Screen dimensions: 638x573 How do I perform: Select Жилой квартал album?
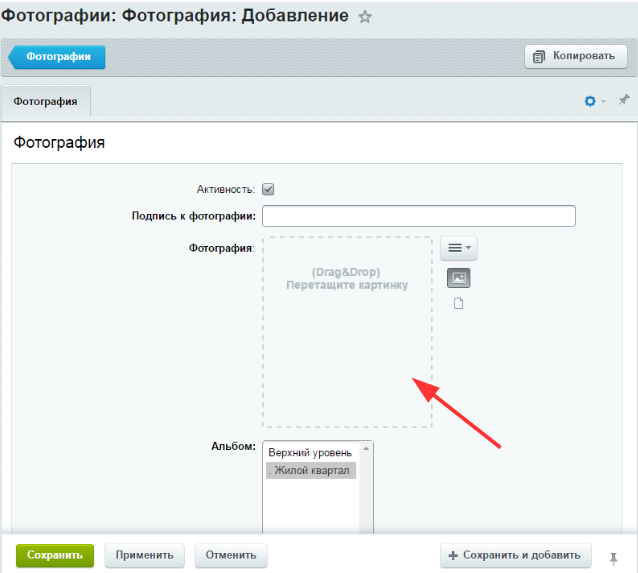[311, 470]
